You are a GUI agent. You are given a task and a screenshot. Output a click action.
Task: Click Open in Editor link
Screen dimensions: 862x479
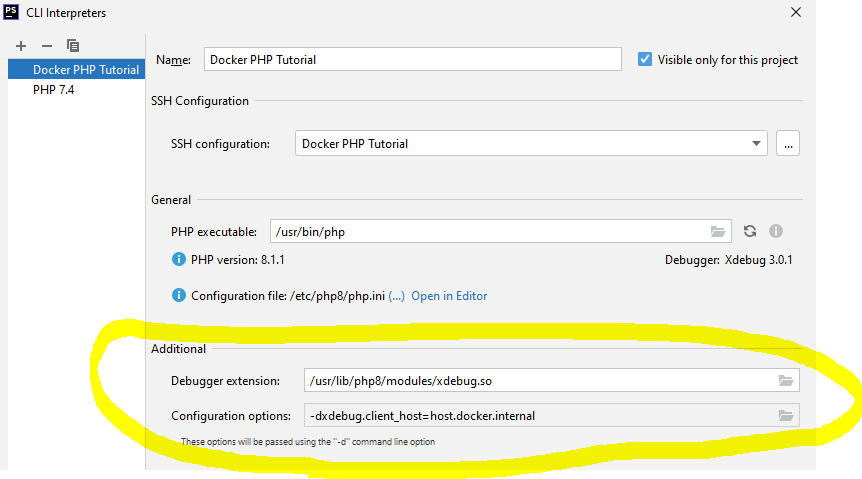[x=449, y=296]
